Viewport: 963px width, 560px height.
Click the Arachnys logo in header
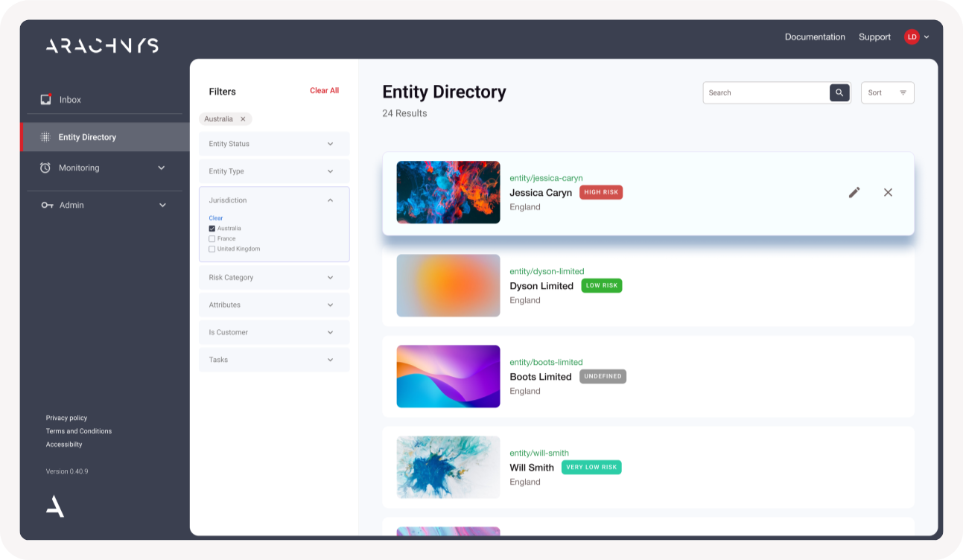tap(102, 45)
